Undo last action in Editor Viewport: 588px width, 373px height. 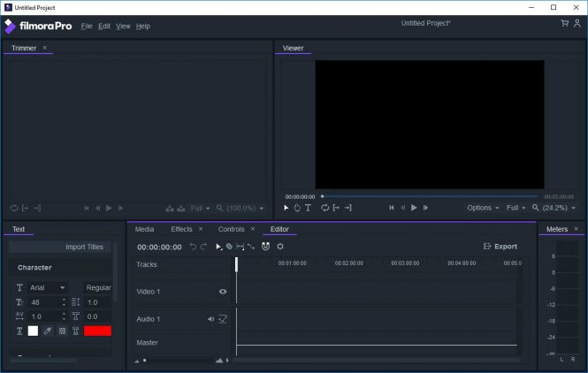[x=193, y=247]
